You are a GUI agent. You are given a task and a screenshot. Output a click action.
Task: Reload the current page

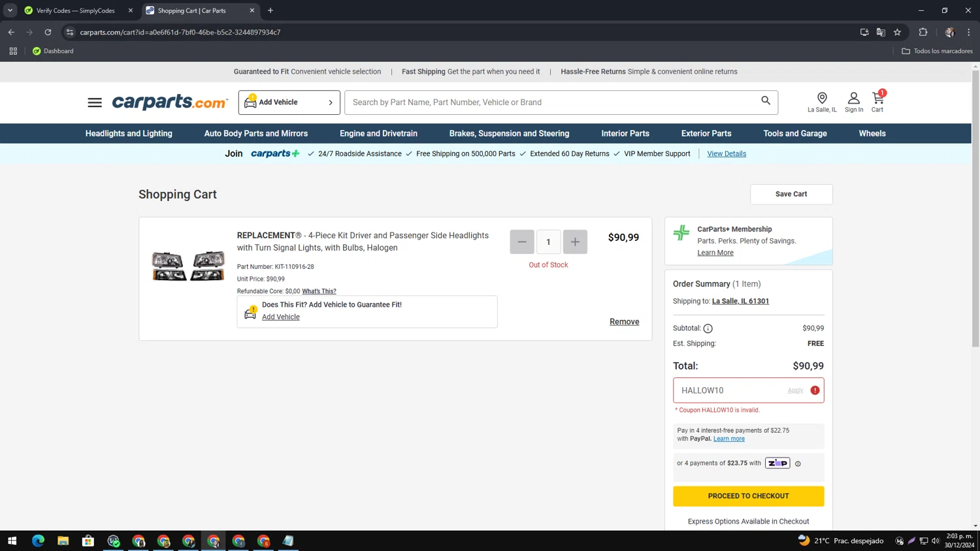[x=48, y=32]
